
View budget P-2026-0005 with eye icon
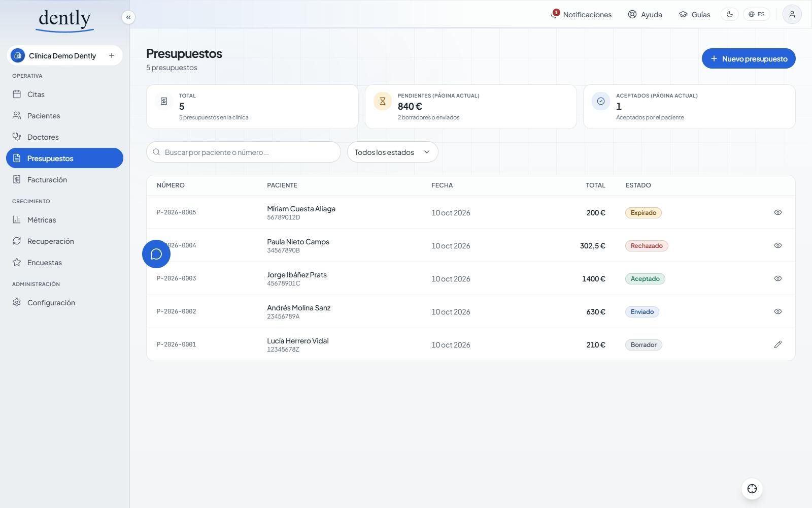click(x=777, y=212)
